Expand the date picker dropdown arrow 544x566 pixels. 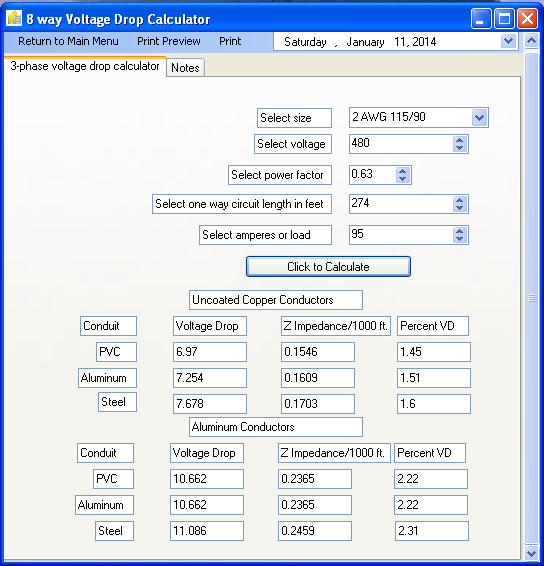point(508,41)
